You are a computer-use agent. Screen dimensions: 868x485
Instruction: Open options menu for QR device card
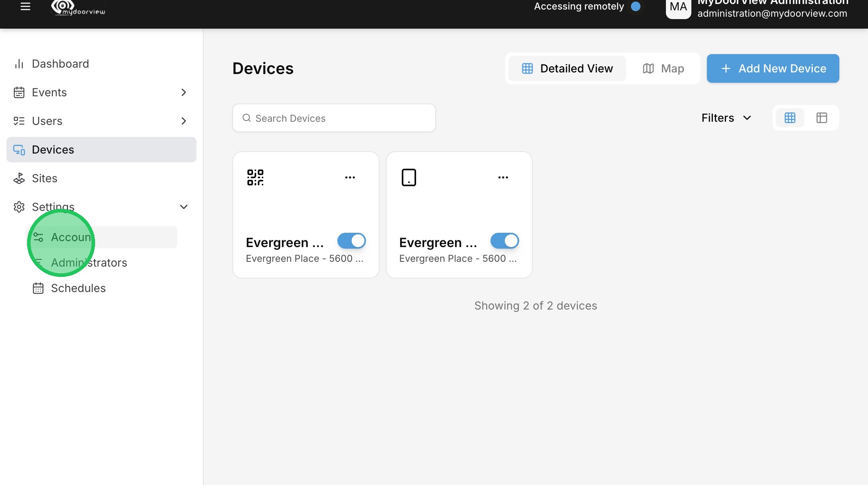click(350, 177)
